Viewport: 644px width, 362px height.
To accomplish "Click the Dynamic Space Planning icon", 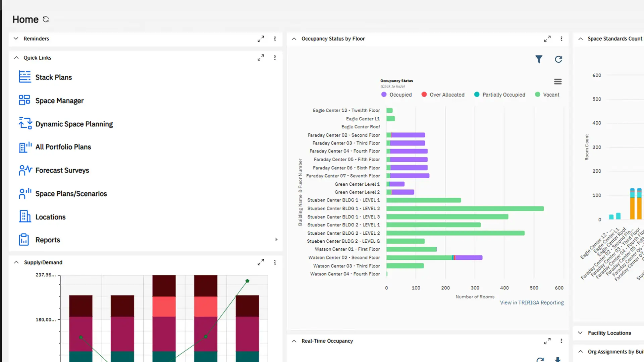I will coord(25,123).
